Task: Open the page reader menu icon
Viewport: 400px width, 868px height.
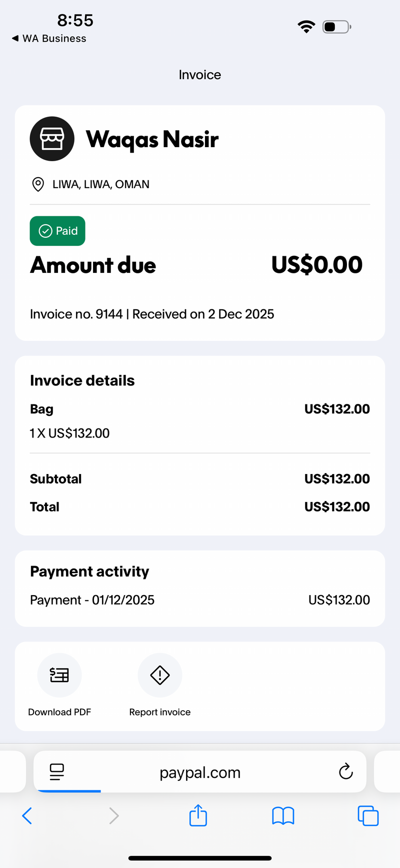Action: [57, 772]
